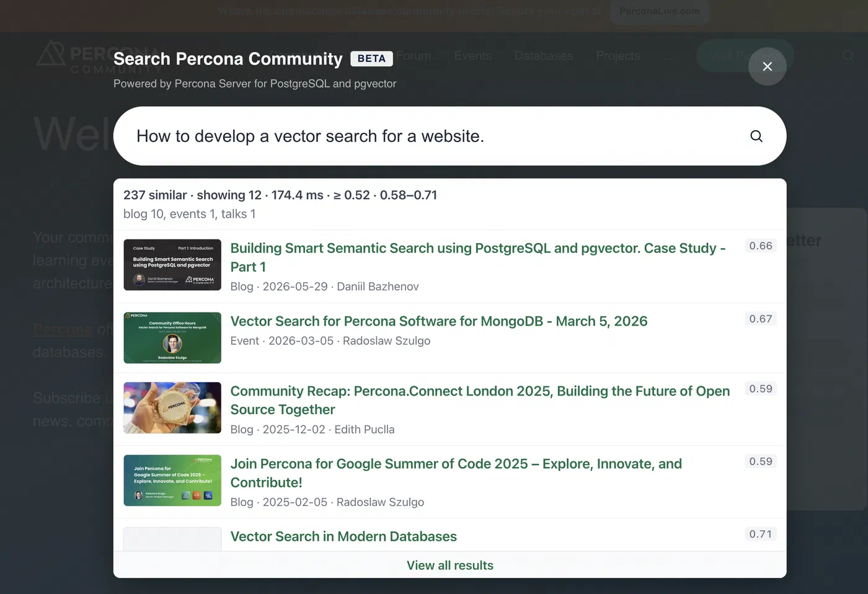Click 'Blog · 2026-05-29 · Daniil Bazhenov' metadata

(325, 286)
